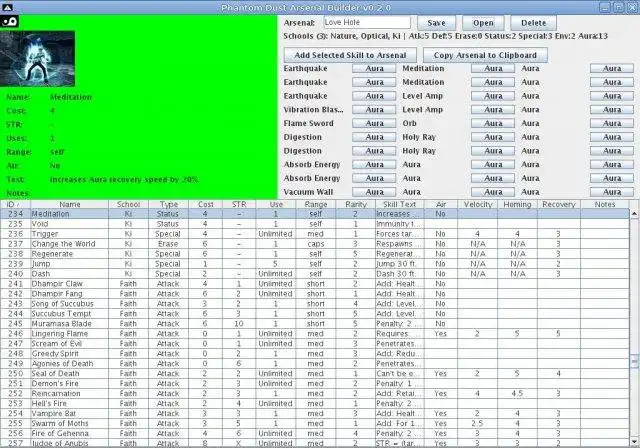Select the Meditation row in skill table
This screenshot has height=448, width=640.
coord(315,214)
